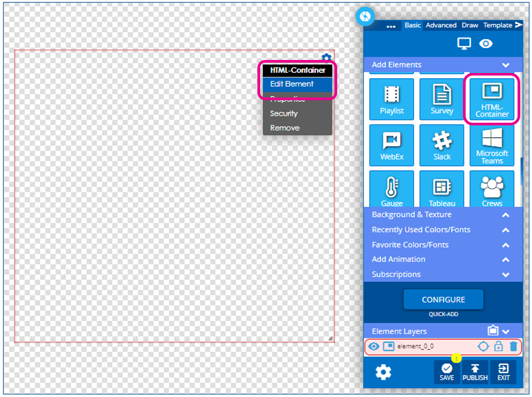Click the canvas element resize handle corner

(x=330, y=338)
